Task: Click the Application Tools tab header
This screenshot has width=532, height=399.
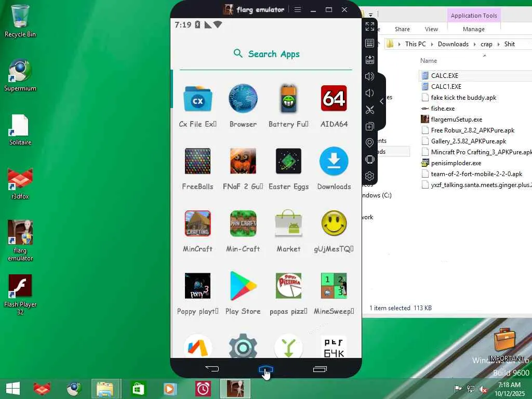Action: 474,16
